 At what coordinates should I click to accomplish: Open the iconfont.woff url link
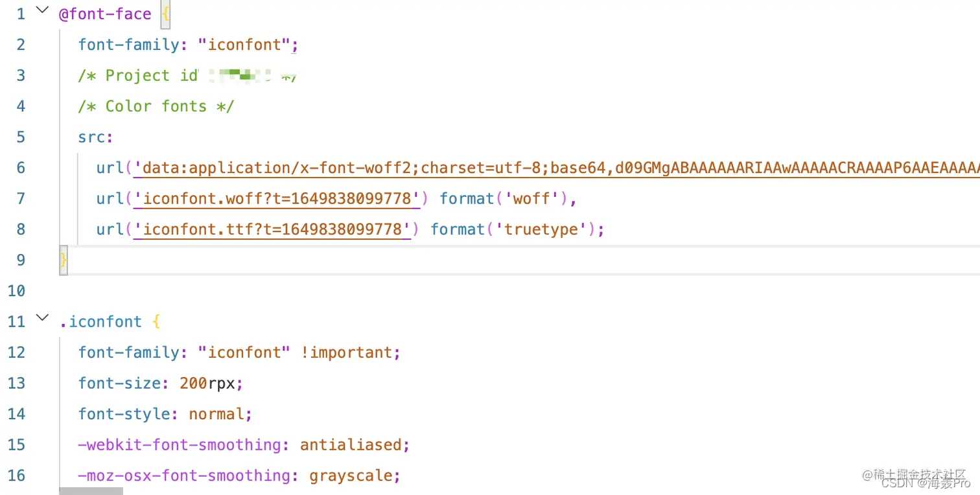tap(277, 198)
